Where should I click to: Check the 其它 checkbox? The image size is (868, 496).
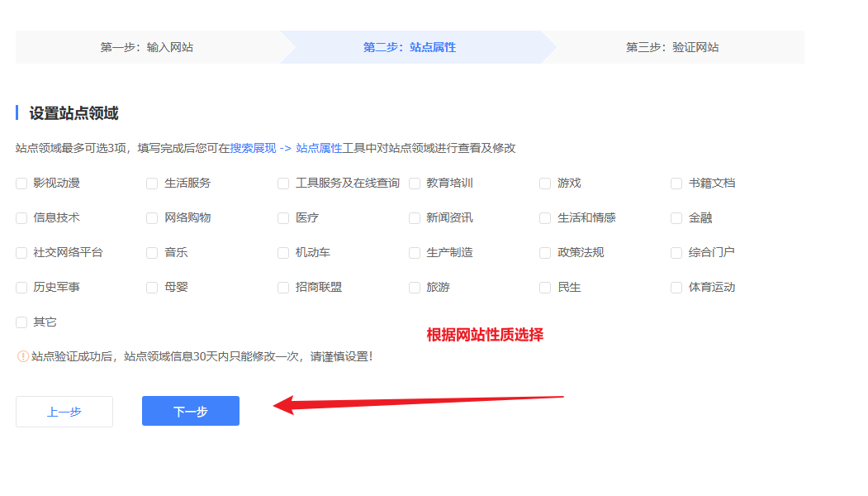pos(21,322)
